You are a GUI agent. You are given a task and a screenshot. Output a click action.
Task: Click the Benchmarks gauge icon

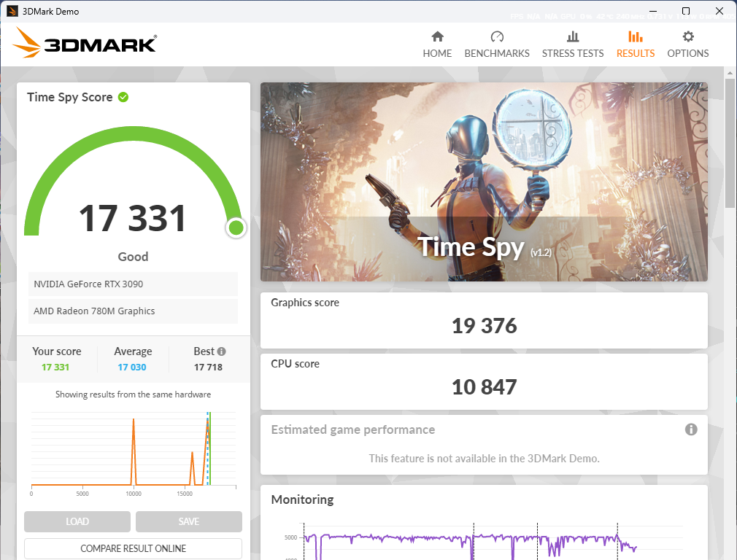click(x=497, y=36)
